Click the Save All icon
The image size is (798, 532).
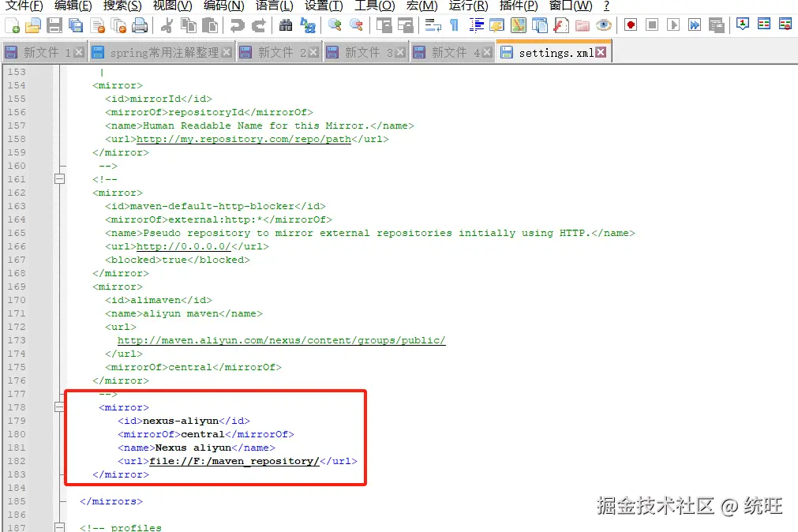76,25
